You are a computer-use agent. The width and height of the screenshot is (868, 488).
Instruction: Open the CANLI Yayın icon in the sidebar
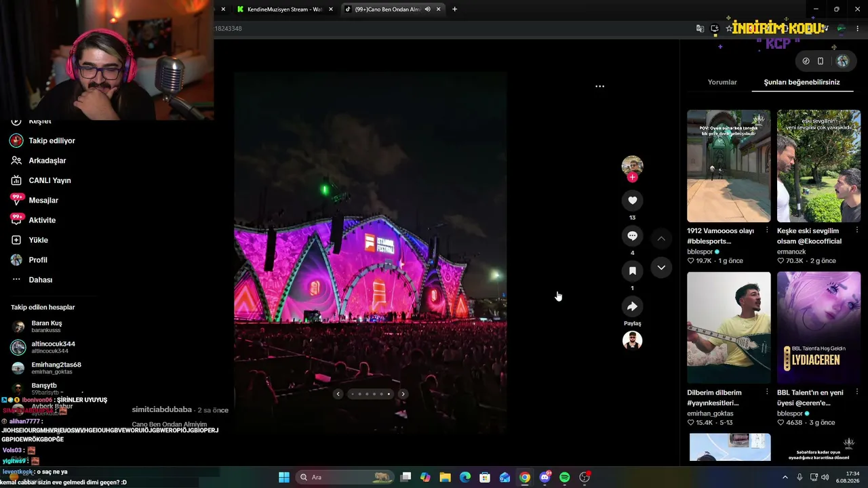(x=16, y=180)
